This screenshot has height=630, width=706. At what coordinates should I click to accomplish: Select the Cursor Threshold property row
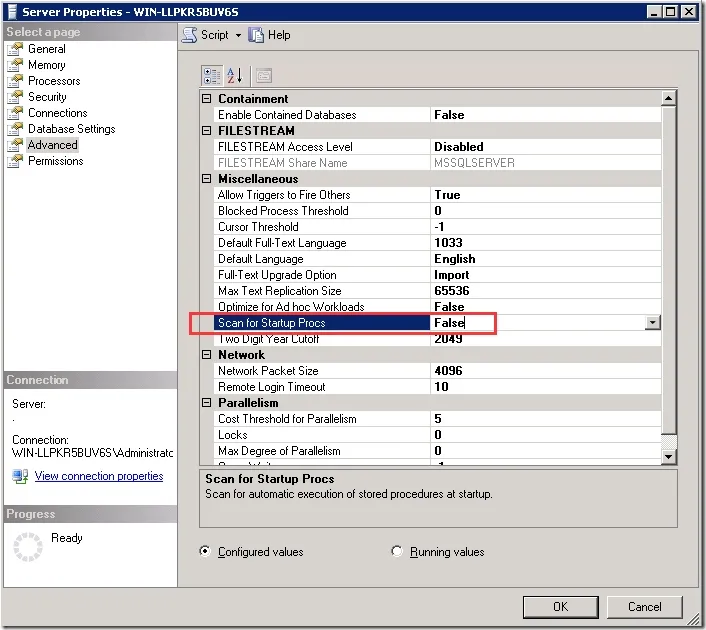tap(437, 227)
